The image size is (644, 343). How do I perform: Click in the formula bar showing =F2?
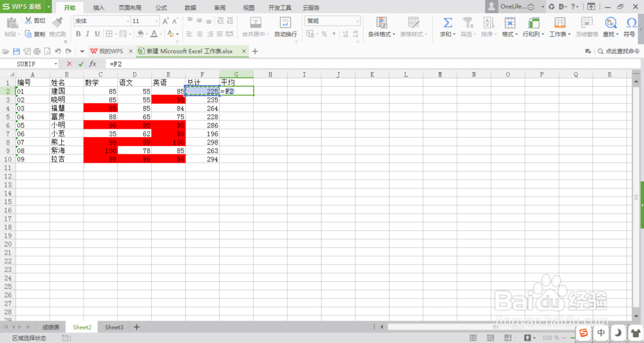372,64
